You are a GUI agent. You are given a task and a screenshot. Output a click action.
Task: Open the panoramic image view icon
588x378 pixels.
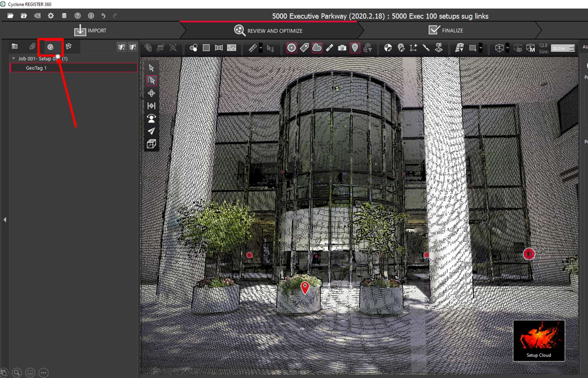click(219, 48)
